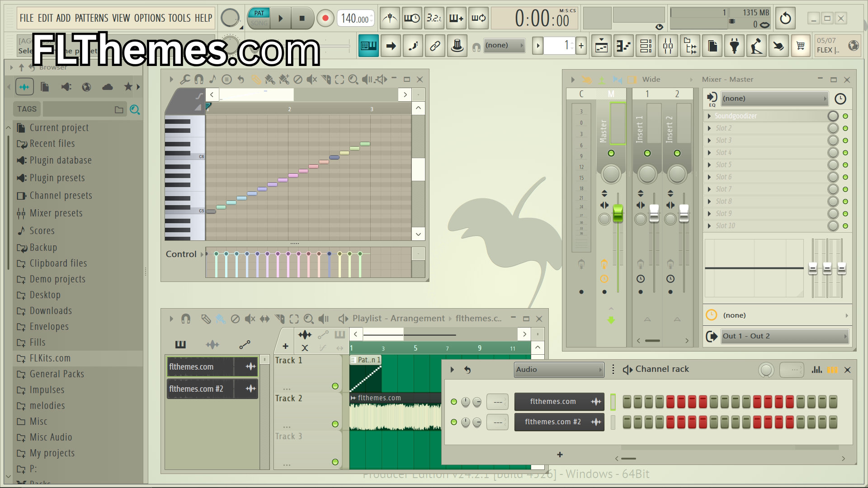This screenshot has width=868, height=488.
Task: Mute the flthemes.com #2 channel LED
Action: click(454, 422)
